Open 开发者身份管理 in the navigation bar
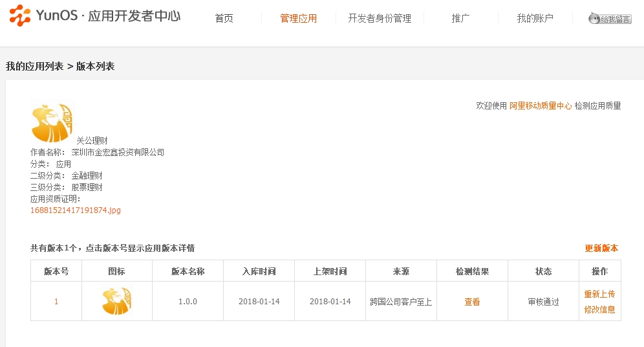Viewport: 644px width, 347px height. (x=380, y=18)
